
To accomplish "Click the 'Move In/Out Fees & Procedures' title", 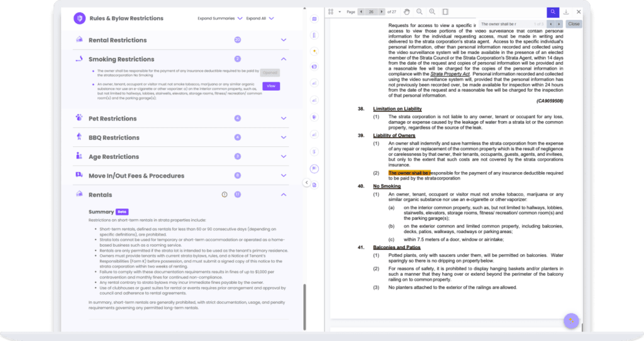I will [x=136, y=176].
